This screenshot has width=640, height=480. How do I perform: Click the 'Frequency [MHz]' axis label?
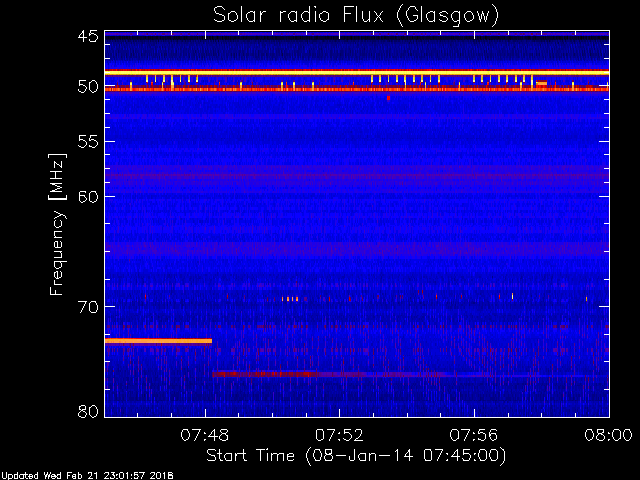click(58, 224)
